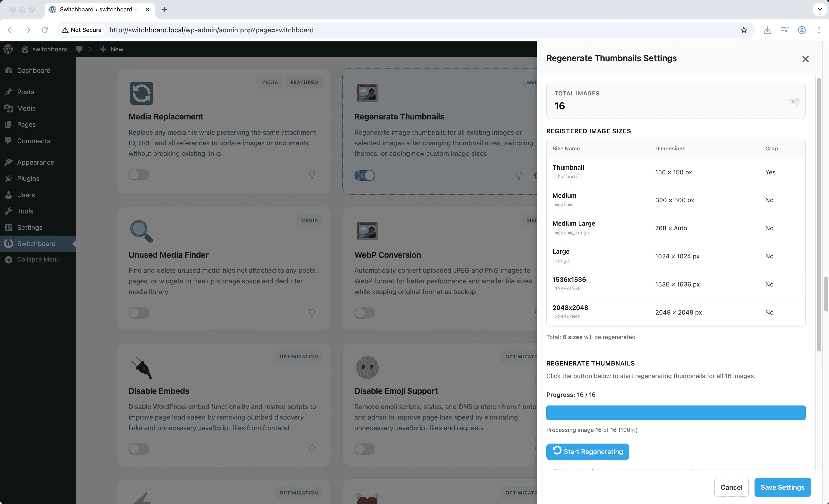
Task: Save the Regenerate Thumbnails settings
Action: 782,487
